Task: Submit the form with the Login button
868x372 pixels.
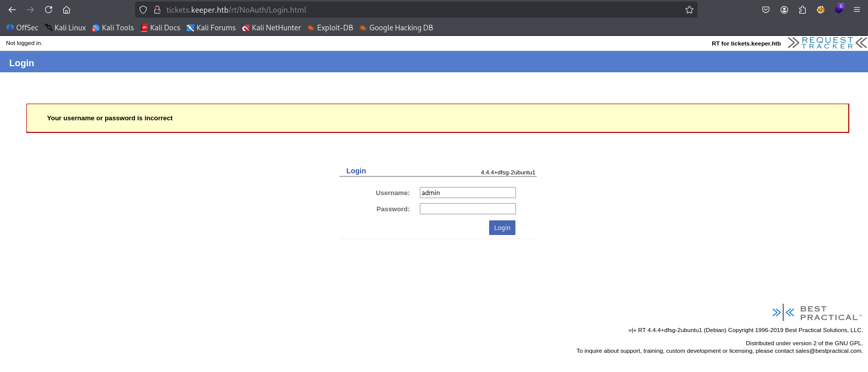Action: point(502,227)
